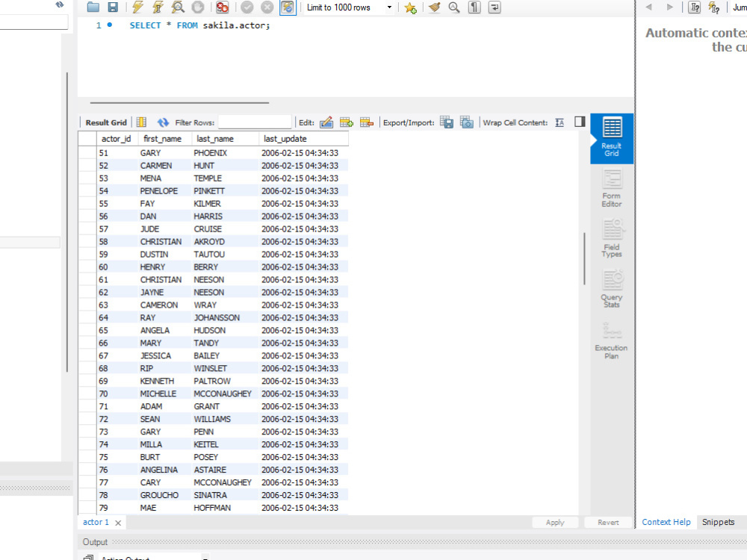Show the Execution Plan panel
Image resolution: width=747 pixels, height=560 pixels.
coord(612,340)
